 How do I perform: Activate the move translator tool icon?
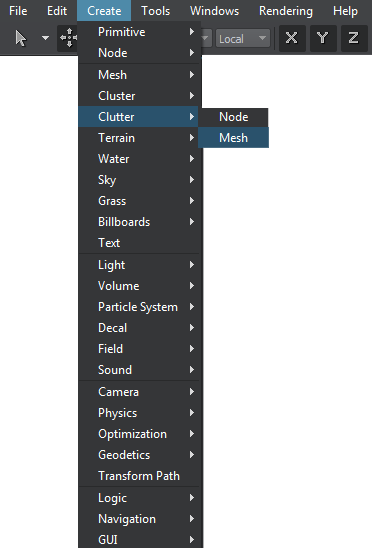tap(68, 38)
